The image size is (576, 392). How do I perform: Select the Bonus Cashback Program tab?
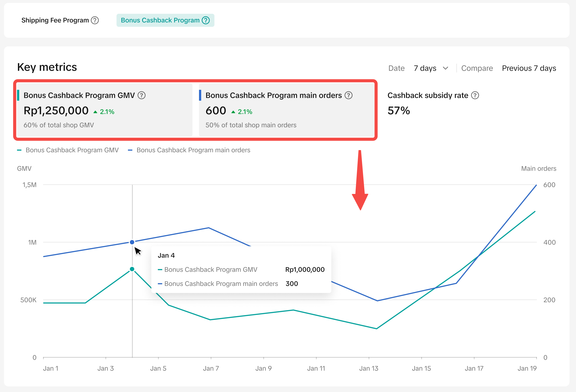(160, 20)
